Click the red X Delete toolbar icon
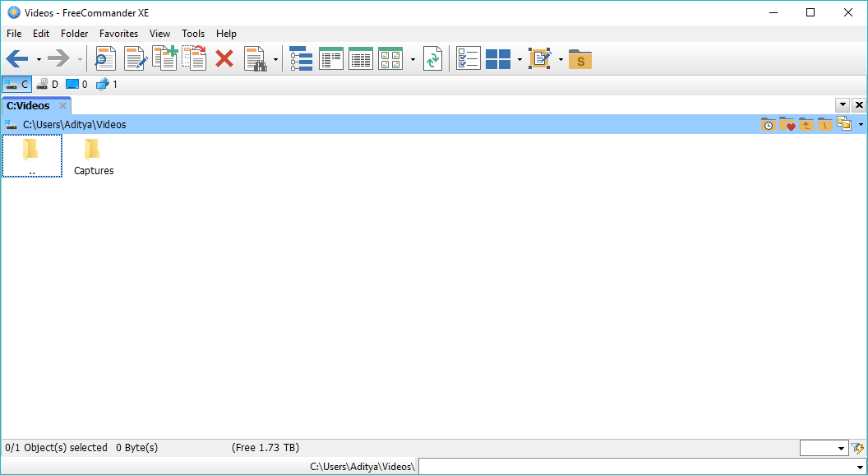This screenshot has width=868, height=475. tap(224, 59)
